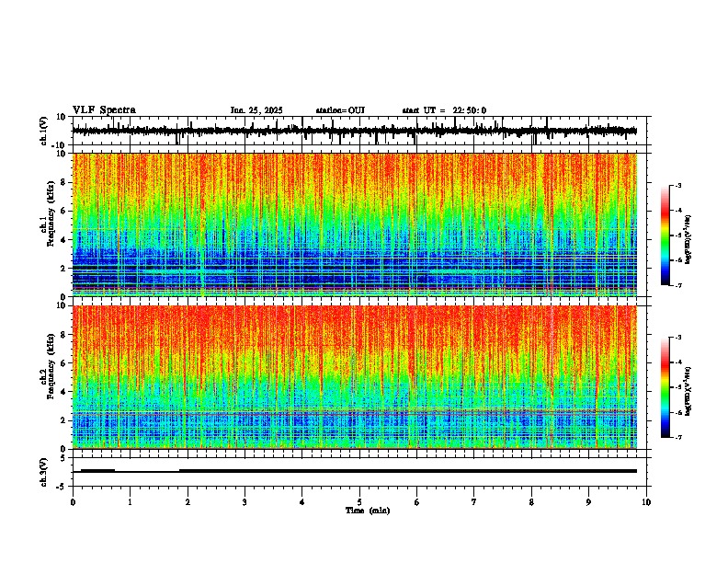Viewport: 728px width, 563px height.
Task: Click the ch.2 spectrogram color scale bar
Action: (x=665, y=387)
